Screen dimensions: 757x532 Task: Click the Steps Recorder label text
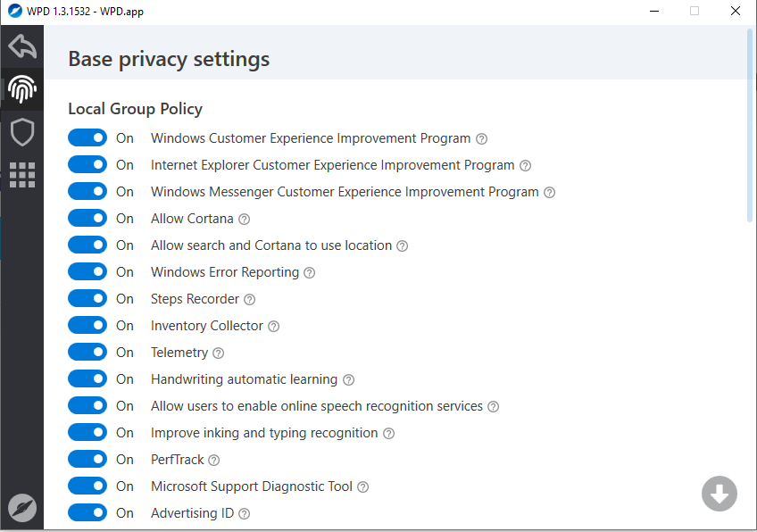[x=195, y=299]
